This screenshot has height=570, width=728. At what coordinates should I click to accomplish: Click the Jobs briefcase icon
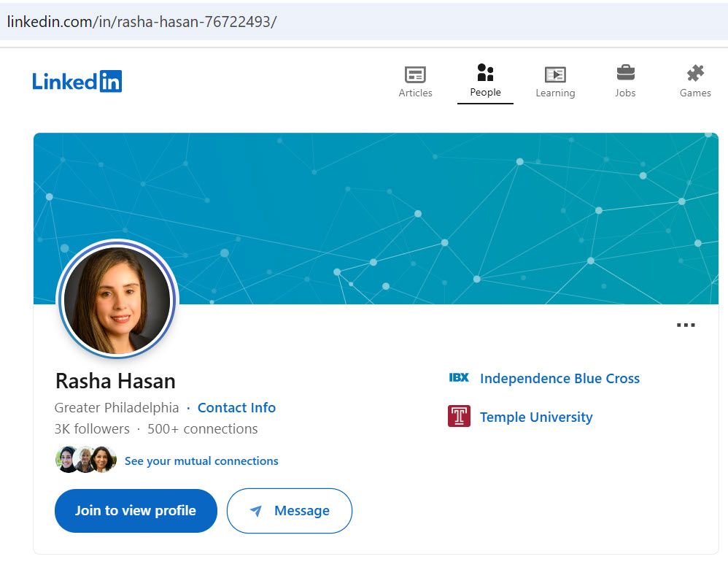coord(624,74)
